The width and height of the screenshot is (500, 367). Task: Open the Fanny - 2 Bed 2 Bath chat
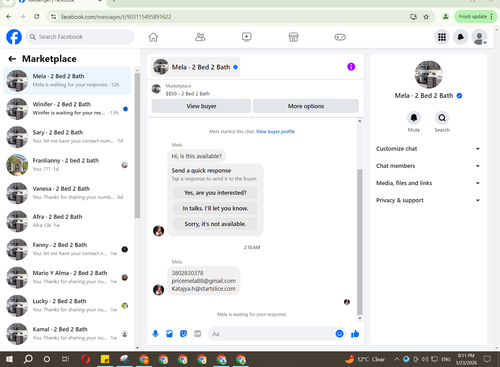(x=67, y=249)
